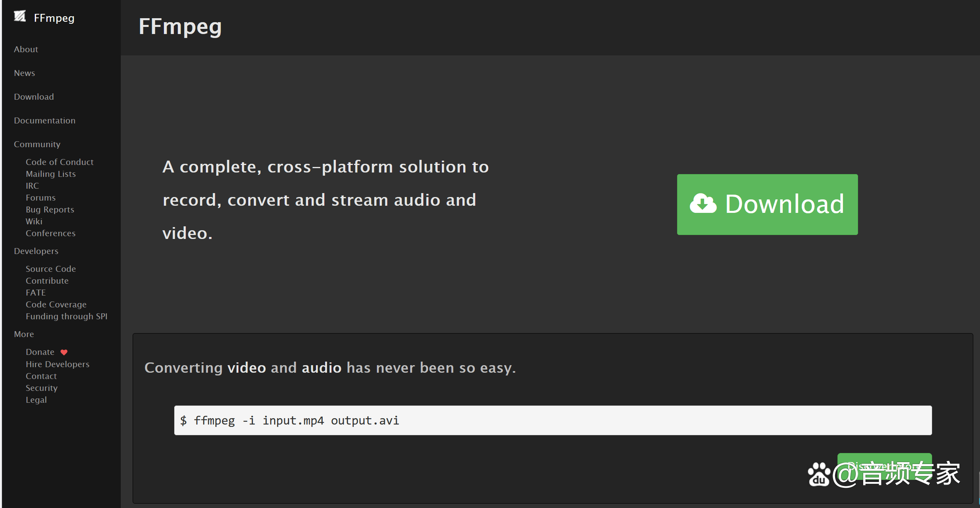Open the Source Code link under Developers
The image size is (980, 508).
pyautogui.click(x=51, y=269)
